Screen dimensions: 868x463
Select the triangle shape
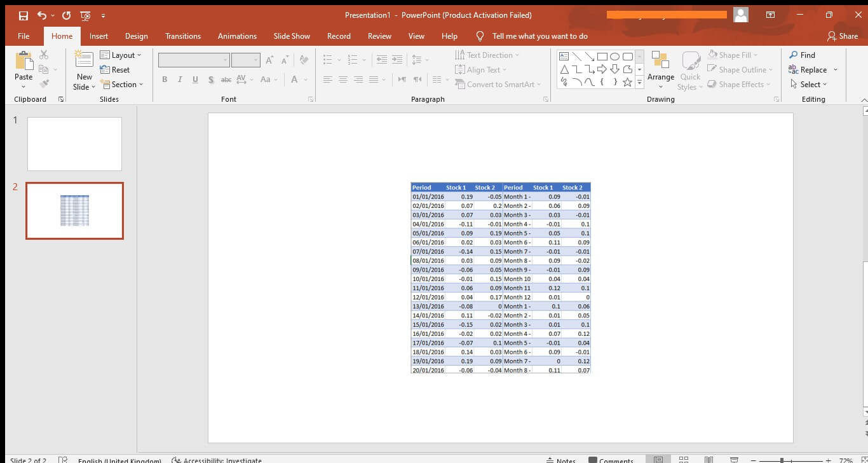pos(564,69)
